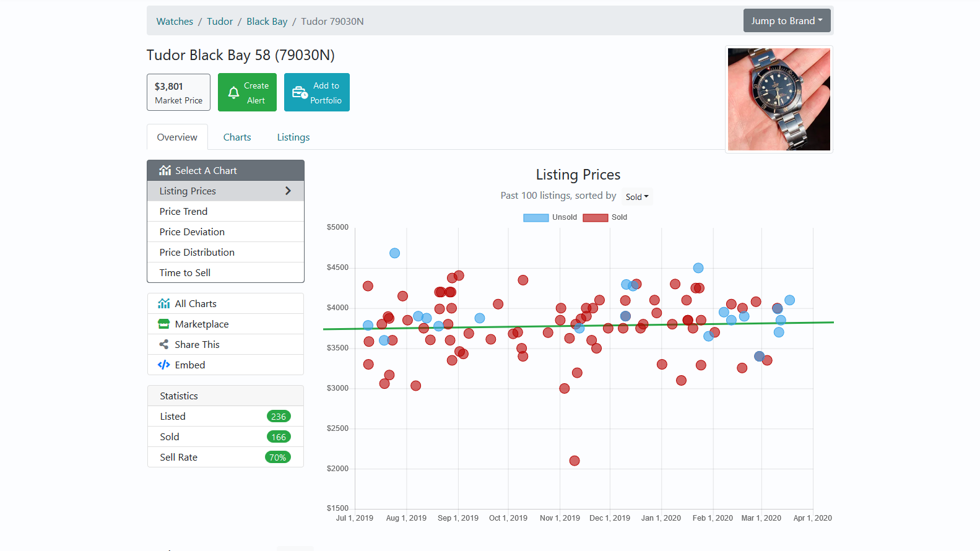980x551 pixels.
Task: Click the Embed link
Action: pos(225,365)
